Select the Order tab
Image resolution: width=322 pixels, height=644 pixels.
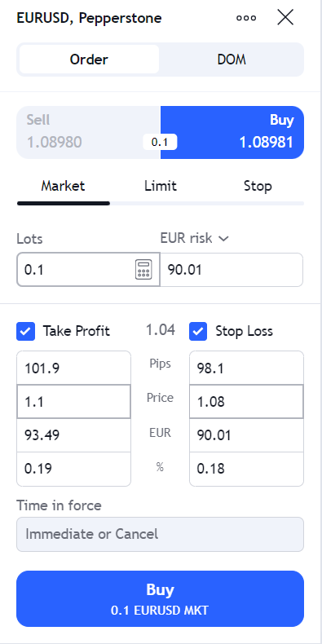point(89,60)
